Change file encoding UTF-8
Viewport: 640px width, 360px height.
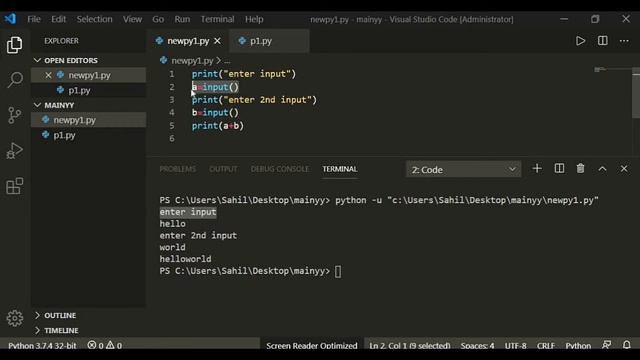pos(516,345)
